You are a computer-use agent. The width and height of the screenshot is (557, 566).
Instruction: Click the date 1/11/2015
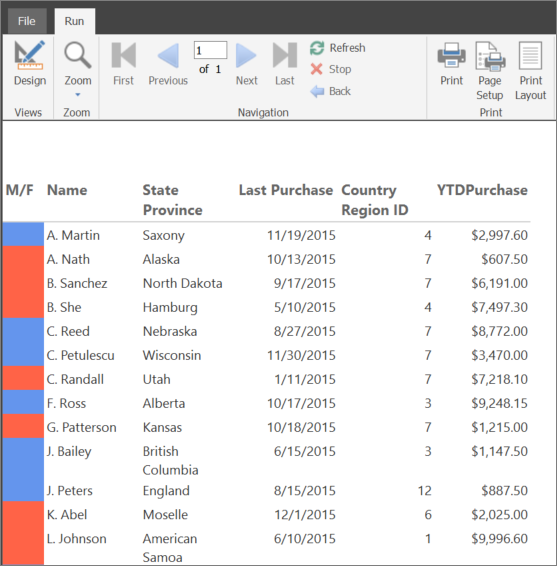[x=305, y=379]
